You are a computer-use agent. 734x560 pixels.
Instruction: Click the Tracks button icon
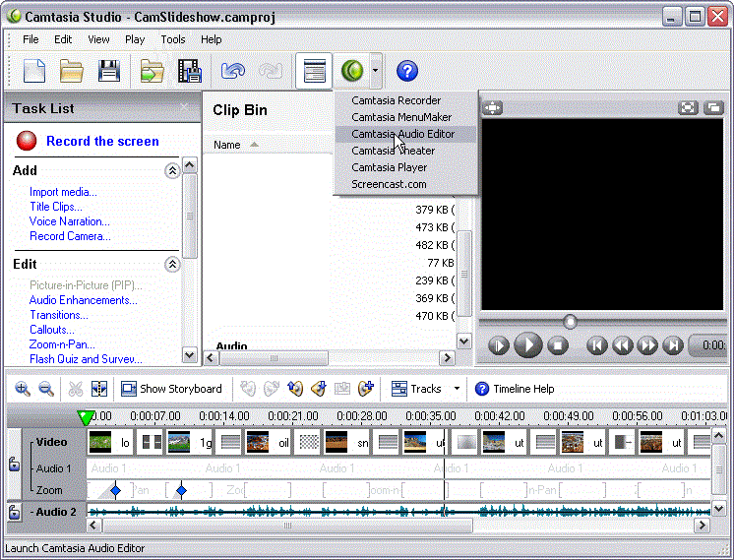click(399, 389)
